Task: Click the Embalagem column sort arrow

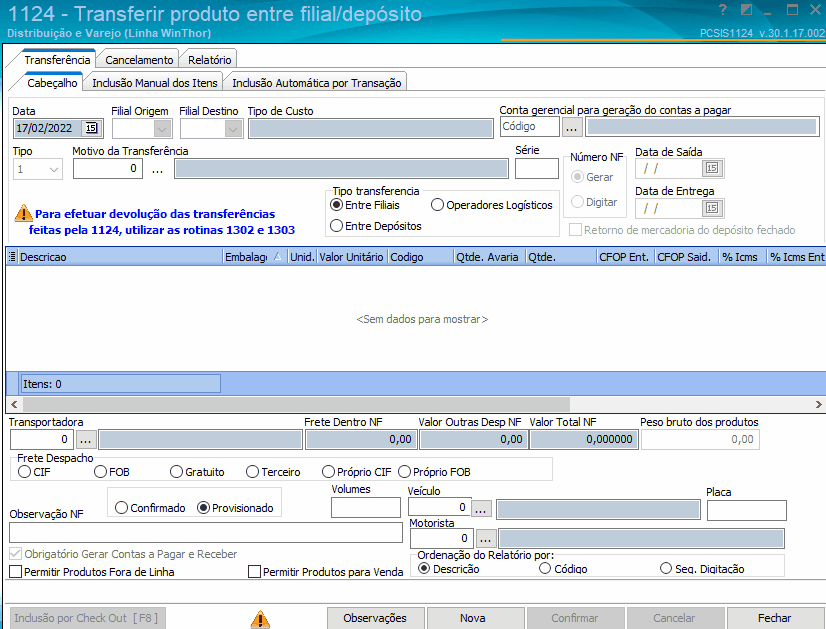Action: tap(278, 256)
